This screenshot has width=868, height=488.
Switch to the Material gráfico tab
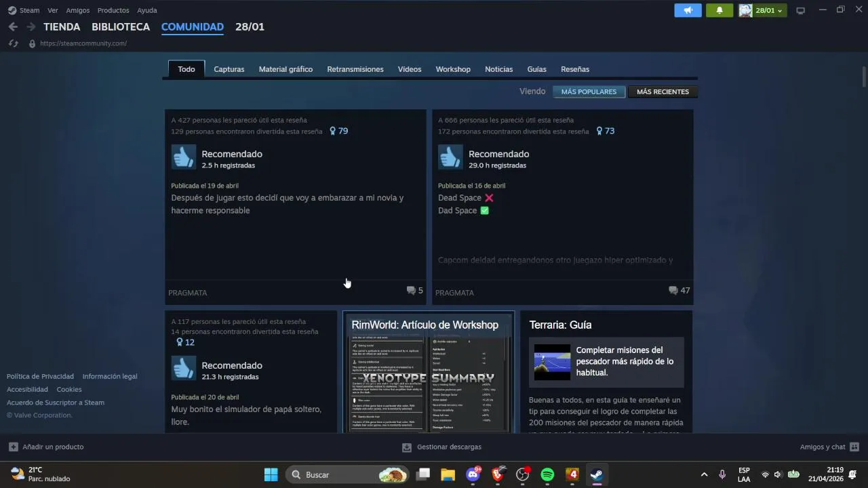pyautogui.click(x=285, y=69)
